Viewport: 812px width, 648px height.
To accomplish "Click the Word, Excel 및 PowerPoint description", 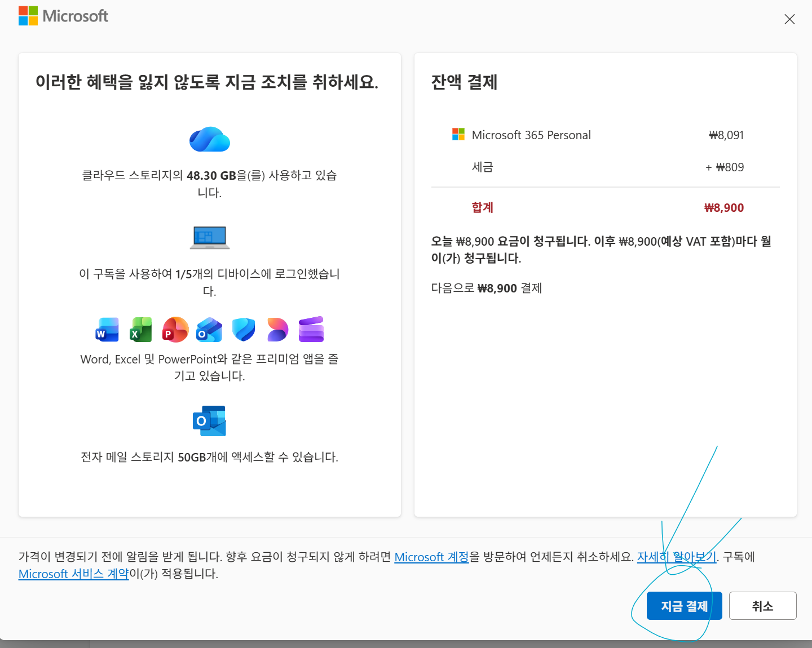I will pyautogui.click(x=210, y=367).
